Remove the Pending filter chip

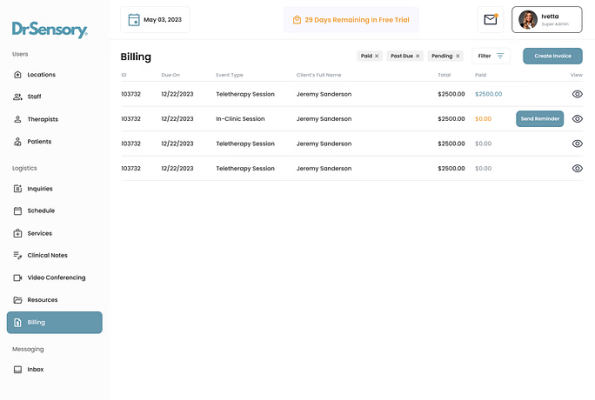458,56
